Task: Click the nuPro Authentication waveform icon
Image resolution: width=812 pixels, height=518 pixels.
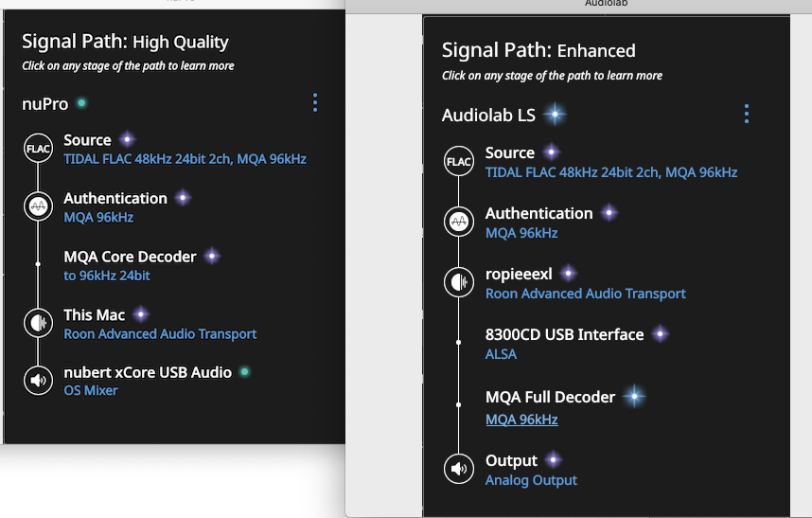Action: (37, 207)
